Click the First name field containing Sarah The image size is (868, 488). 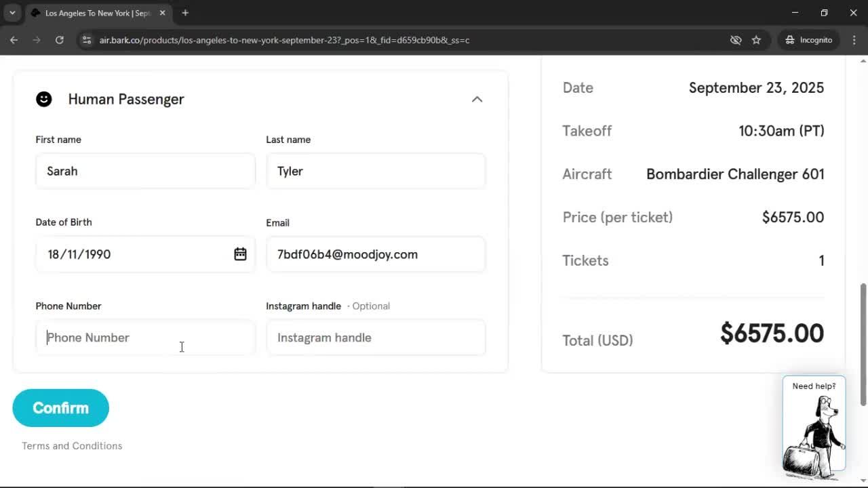tap(145, 171)
